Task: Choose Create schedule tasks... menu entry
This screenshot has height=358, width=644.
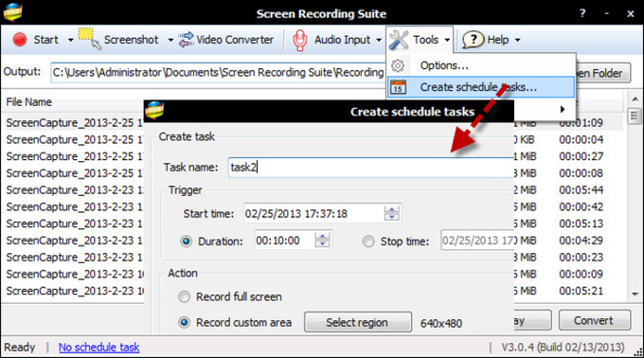Action: (480, 87)
